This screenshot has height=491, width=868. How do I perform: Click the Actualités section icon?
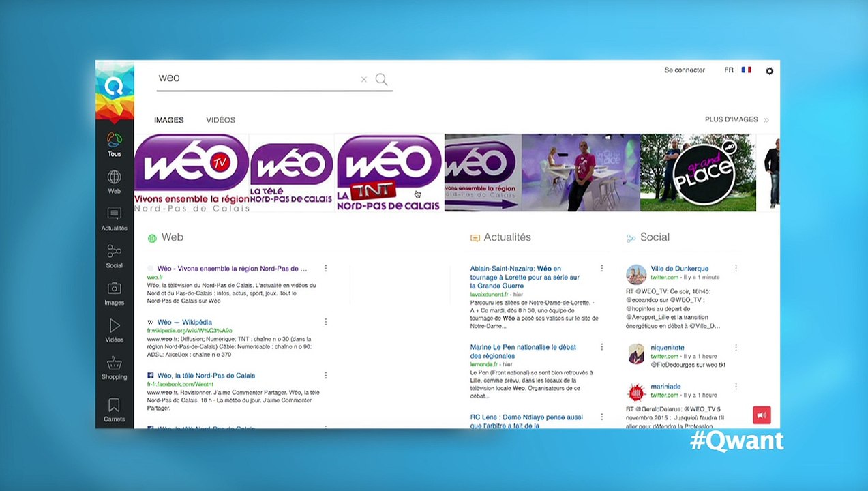[x=475, y=238]
